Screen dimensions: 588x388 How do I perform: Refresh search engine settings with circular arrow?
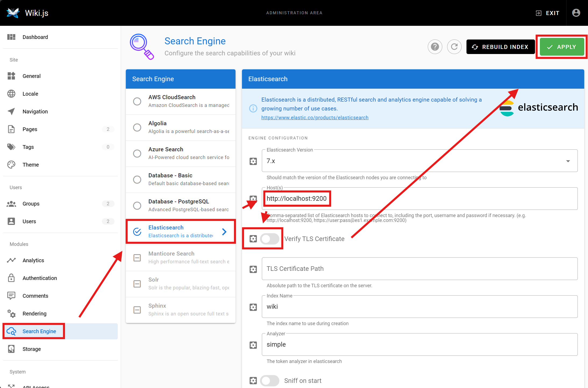[x=454, y=47]
